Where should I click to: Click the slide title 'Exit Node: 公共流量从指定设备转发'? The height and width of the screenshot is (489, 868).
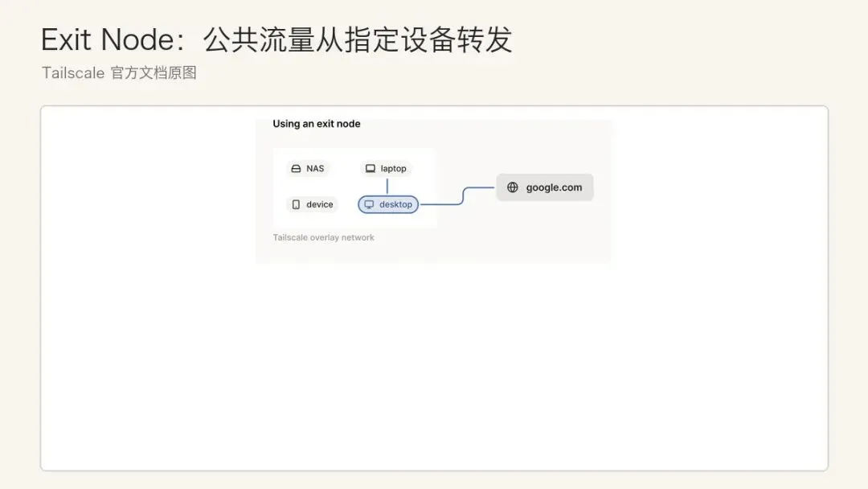point(276,39)
